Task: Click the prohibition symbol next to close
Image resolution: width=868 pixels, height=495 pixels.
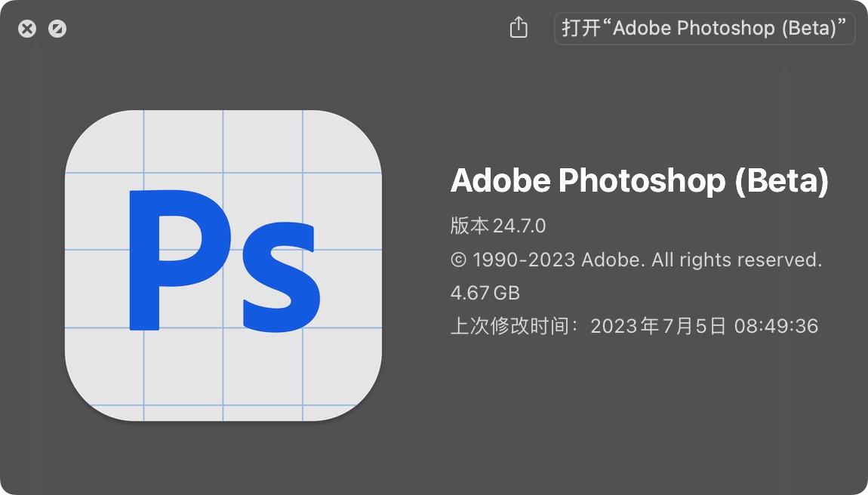Action: [57, 29]
